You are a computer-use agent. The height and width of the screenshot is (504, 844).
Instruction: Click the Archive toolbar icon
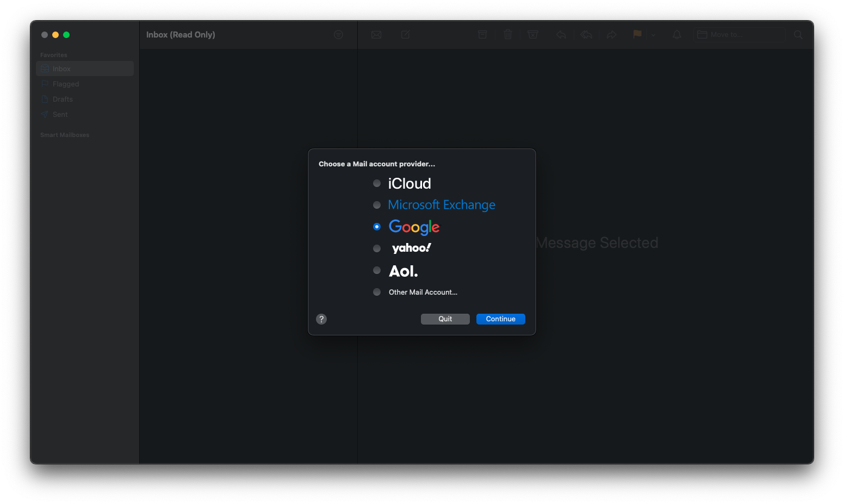coord(482,35)
